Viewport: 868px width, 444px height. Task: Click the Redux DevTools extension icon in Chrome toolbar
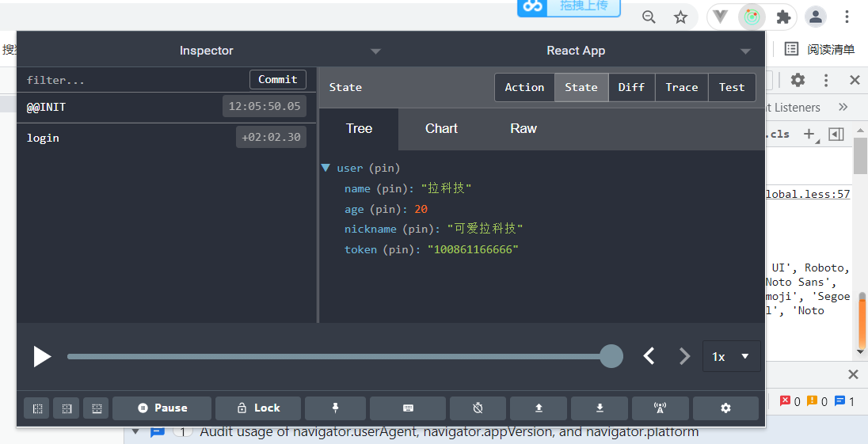[752, 17]
